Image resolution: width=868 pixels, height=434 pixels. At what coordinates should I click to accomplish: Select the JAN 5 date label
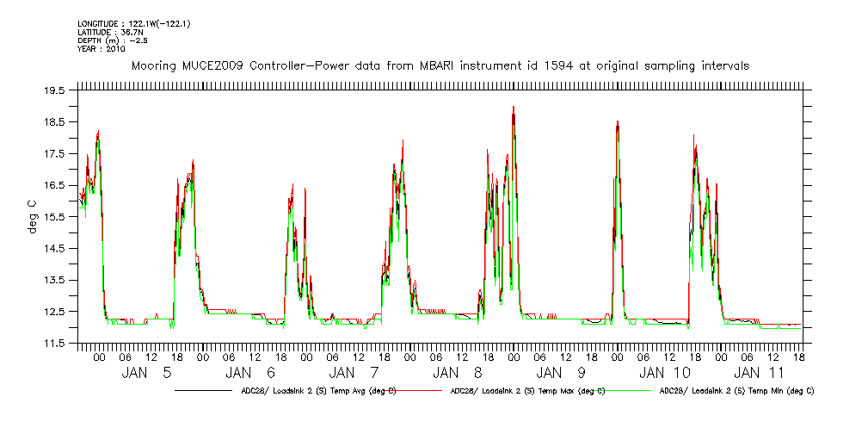146,373
